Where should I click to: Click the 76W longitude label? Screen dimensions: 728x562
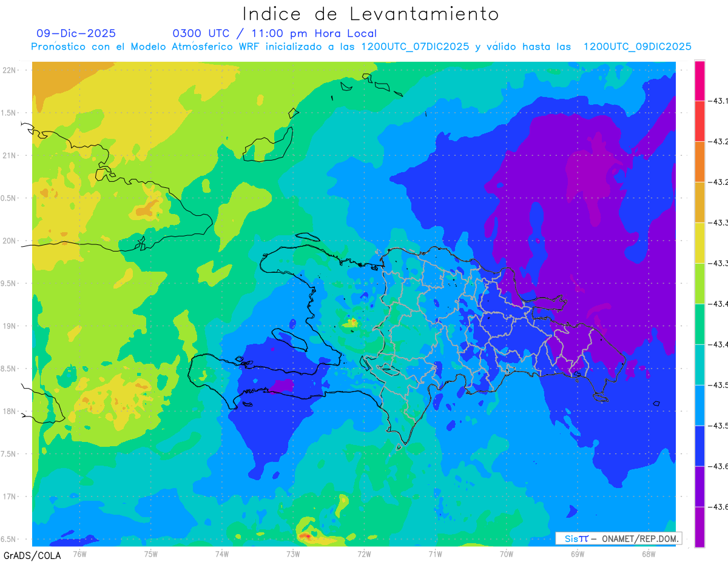[x=79, y=554]
